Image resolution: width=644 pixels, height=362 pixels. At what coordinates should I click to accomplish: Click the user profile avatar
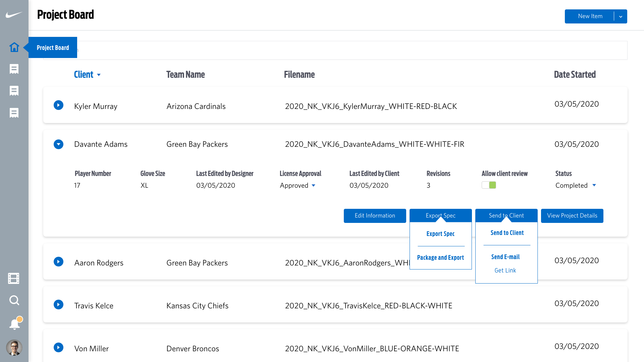(14, 348)
